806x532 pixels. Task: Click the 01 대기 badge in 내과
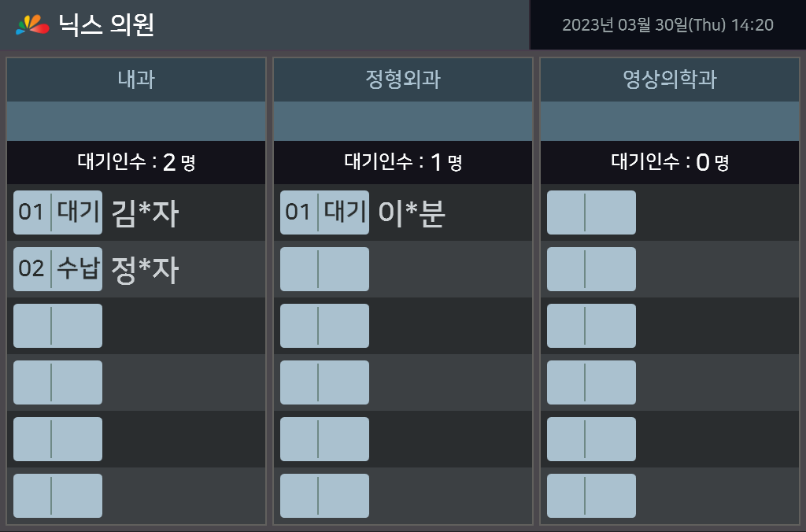(57, 212)
